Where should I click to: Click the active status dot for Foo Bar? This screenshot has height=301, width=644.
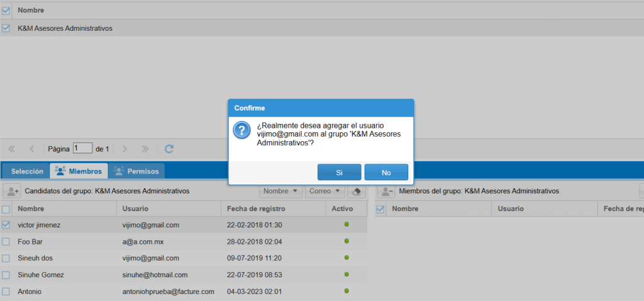347,241
